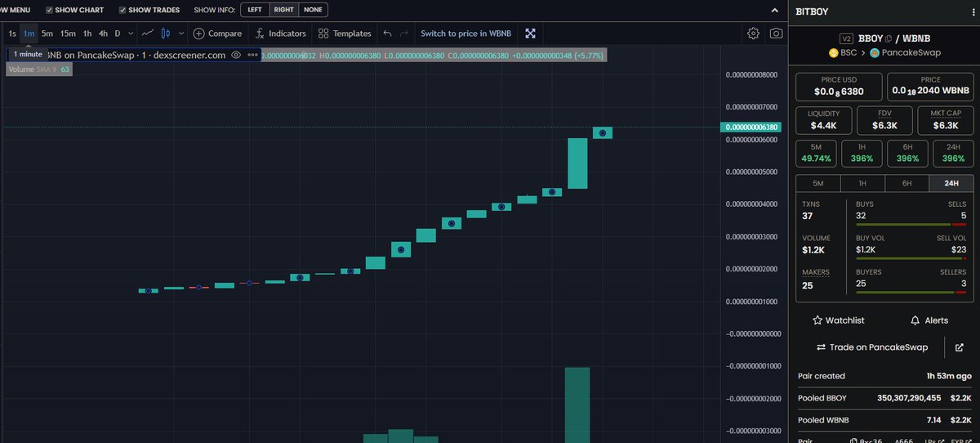Image resolution: width=980 pixels, height=443 pixels.
Task: Click the MAKERS 25 stat
Action: [816, 280]
